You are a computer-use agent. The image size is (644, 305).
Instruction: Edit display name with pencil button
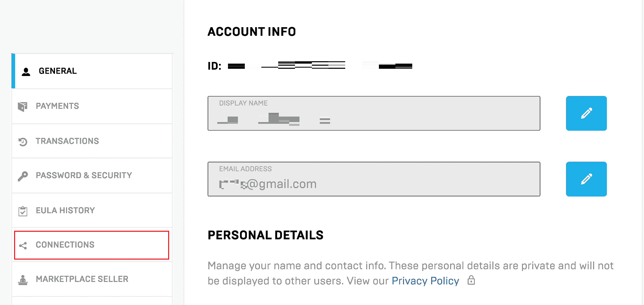tap(586, 113)
